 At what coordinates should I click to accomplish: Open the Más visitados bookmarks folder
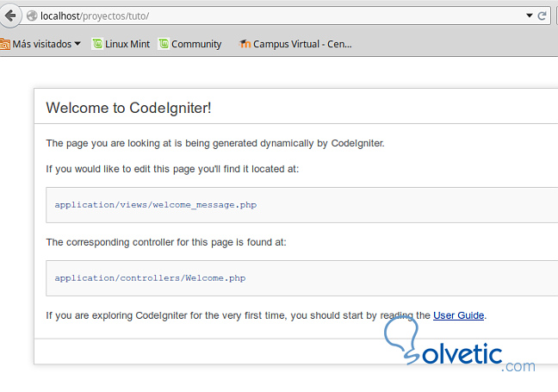coord(40,44)
